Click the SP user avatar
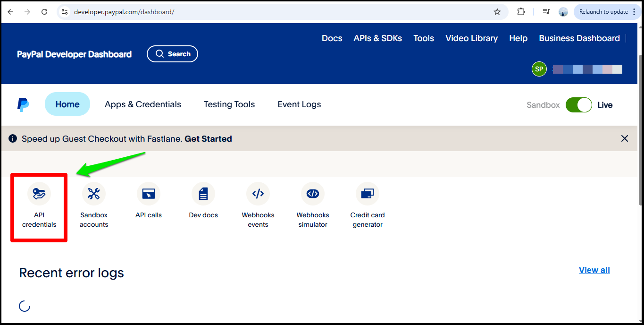Image resolution: width=644 pixels, height=325 pixels. [x=539, y=69]
